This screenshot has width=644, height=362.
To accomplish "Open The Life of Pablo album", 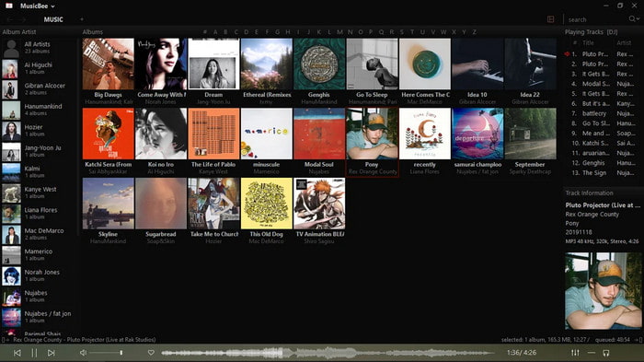I will coord(213,134).
